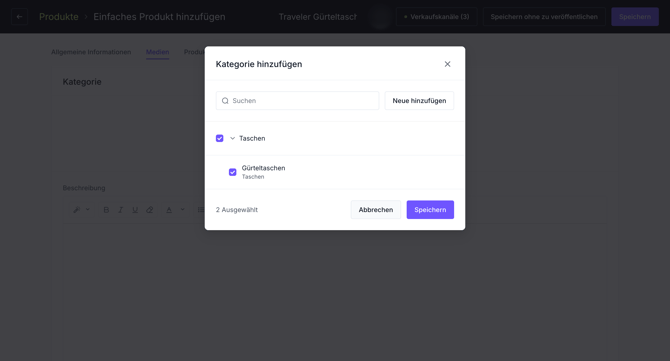670x361 pixels.
Task: Uncheck the Gürteltaschen checkbox
Action: click(232, 172)
